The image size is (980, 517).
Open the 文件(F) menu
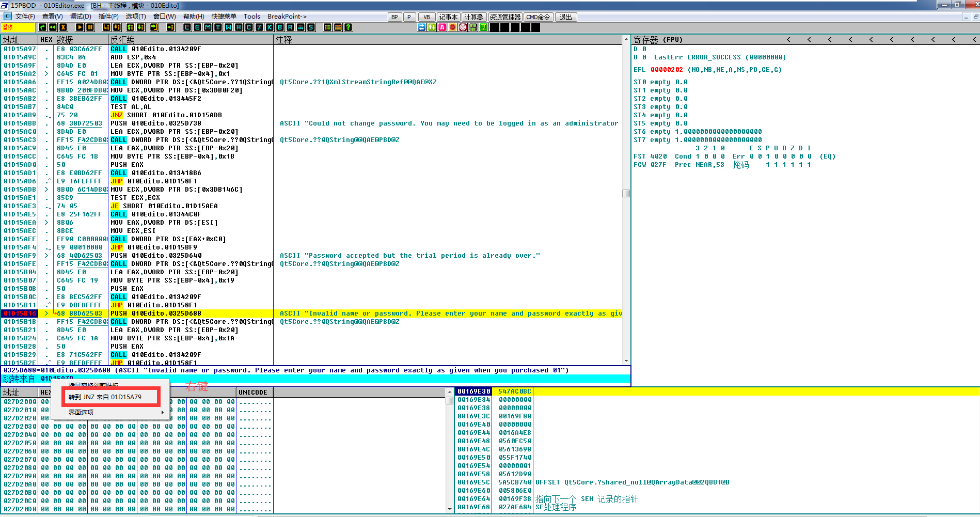click(25, 17)
